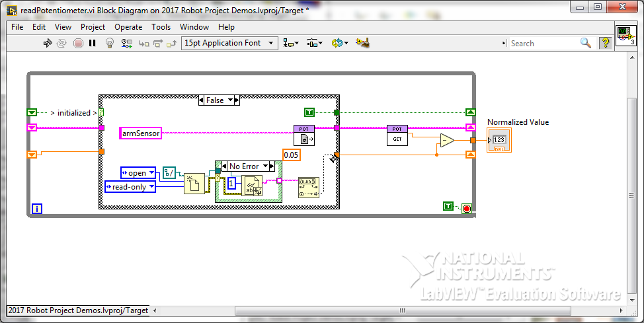644x323 pixels.
Task: Expand the read-only enum constant
Action: click(x=130, y=187)
